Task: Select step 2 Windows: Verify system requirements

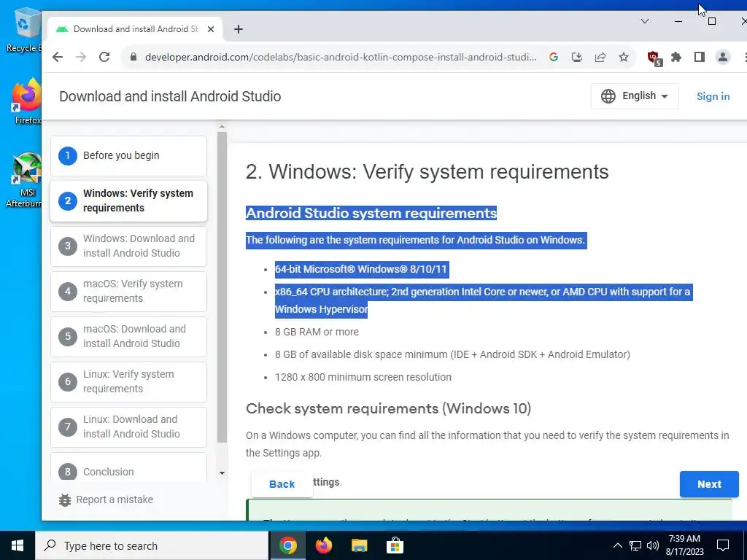Action: coord(128,201)
